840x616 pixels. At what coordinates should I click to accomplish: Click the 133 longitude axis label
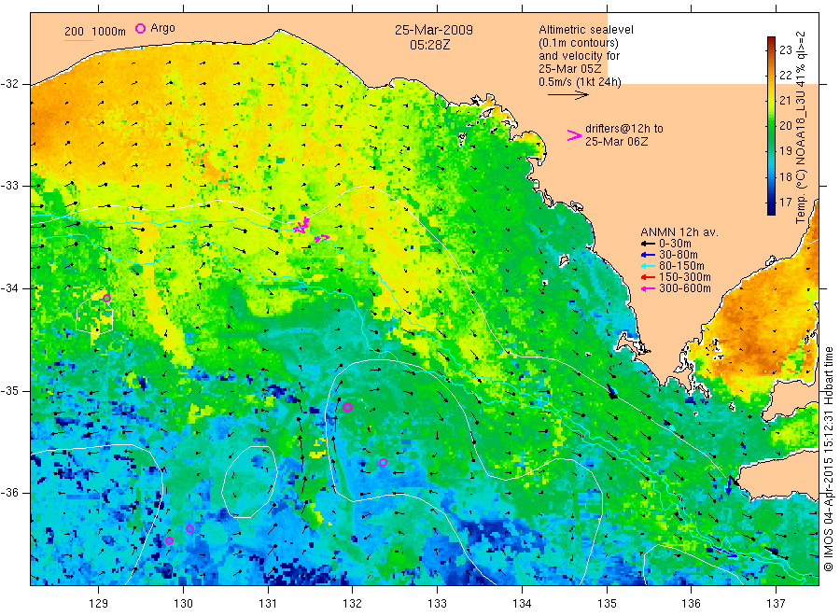click(x=437, y=604)
